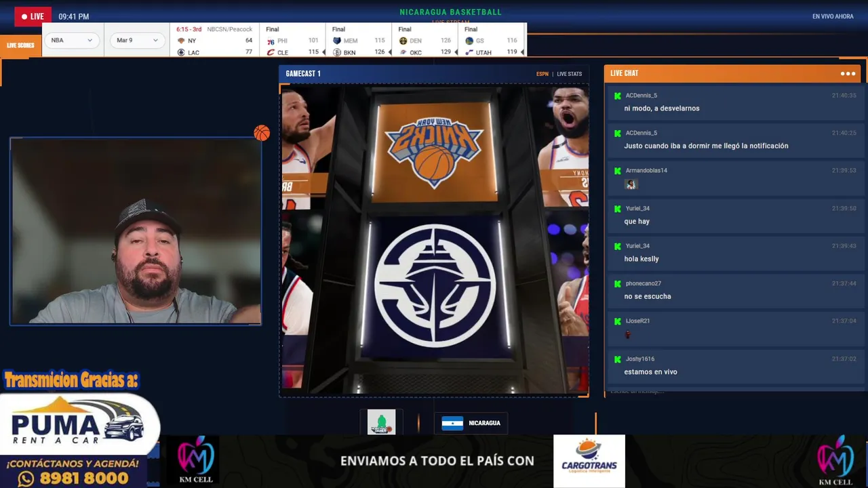Click the Thunder logo beside OKC

(x=403, y=52)
